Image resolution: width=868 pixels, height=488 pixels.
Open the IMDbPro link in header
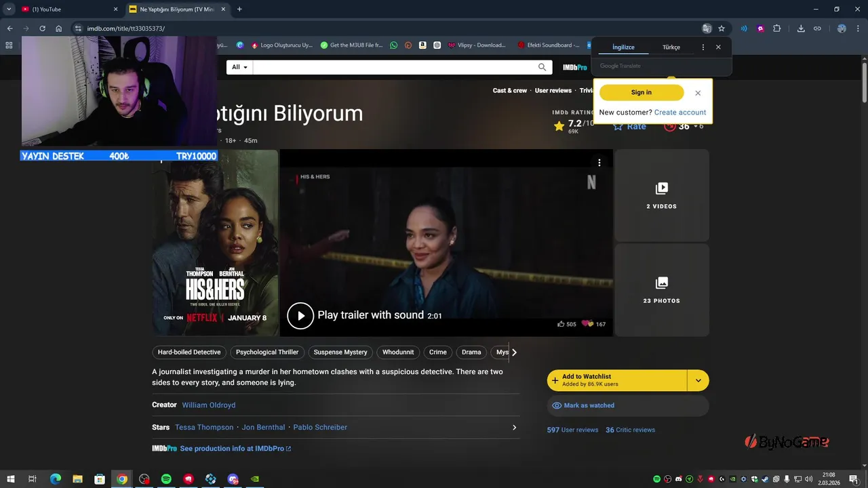click(x=575, y=67)
